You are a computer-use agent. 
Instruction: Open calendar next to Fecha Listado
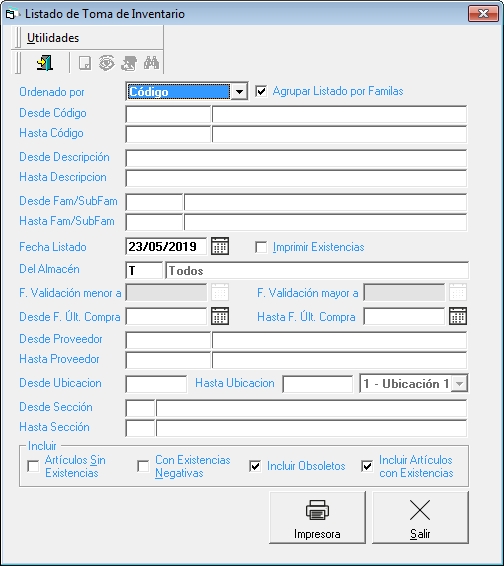pos(220,246)
